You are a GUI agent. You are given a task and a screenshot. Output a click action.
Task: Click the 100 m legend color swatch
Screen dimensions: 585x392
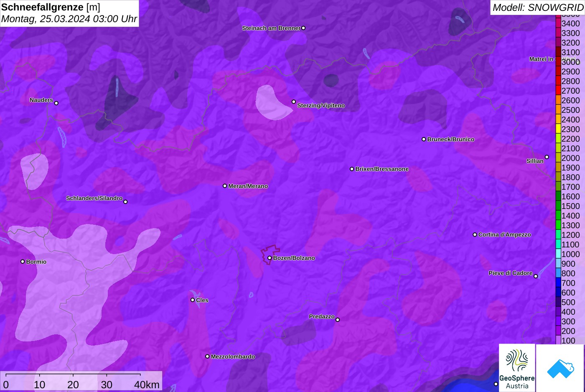pos(558,340)
